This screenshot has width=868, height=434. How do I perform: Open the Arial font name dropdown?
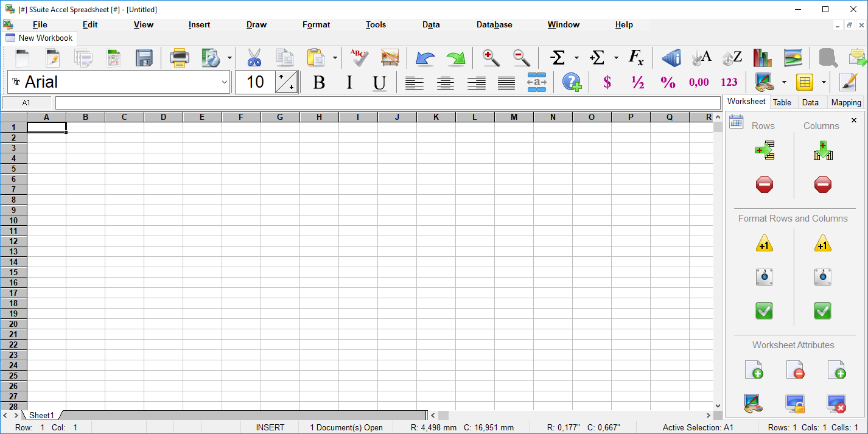[224, 82]
